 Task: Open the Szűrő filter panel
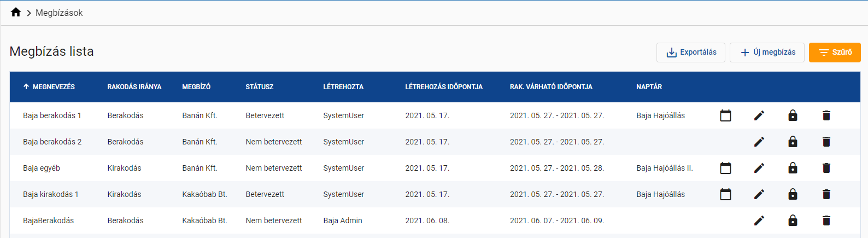(834, 53)
